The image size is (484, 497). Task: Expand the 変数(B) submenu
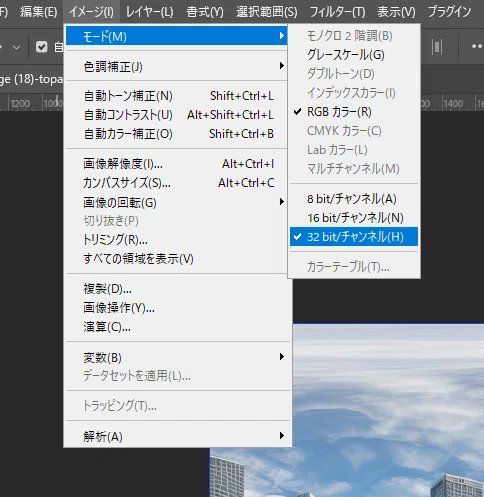pos(178,357)
